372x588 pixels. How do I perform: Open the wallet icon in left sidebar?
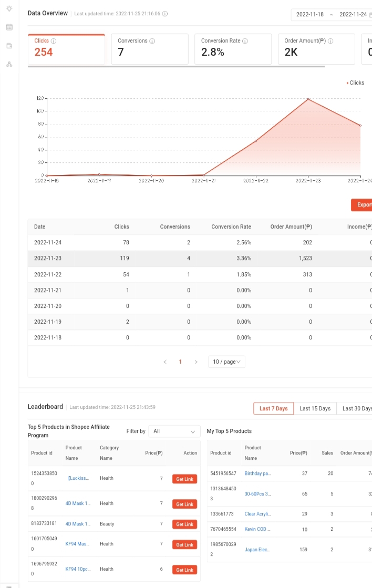[x=9, y=46]
